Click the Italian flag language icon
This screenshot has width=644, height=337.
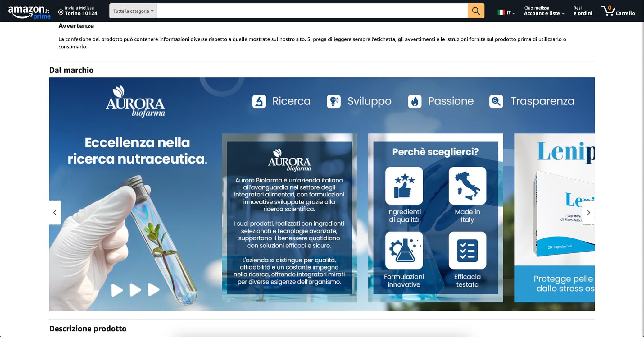coord(501,12)
